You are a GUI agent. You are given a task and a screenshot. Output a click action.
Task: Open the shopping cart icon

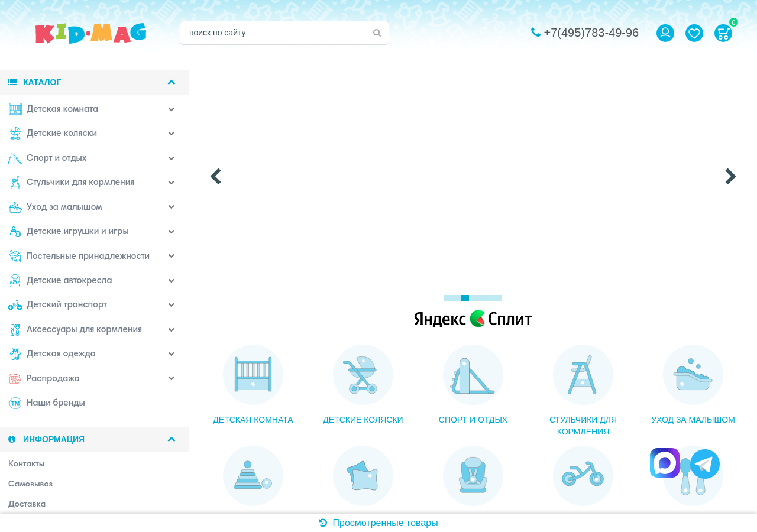click(723, 33)
